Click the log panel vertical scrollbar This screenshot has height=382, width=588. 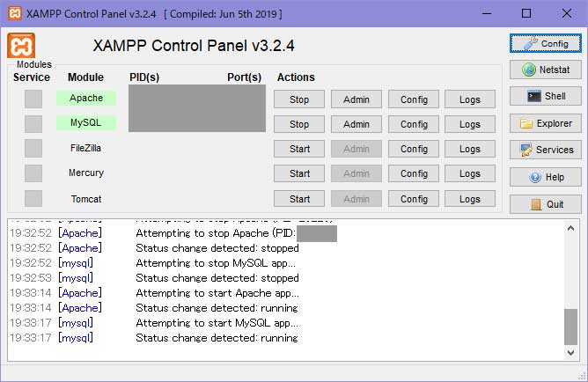coord(571,326)
